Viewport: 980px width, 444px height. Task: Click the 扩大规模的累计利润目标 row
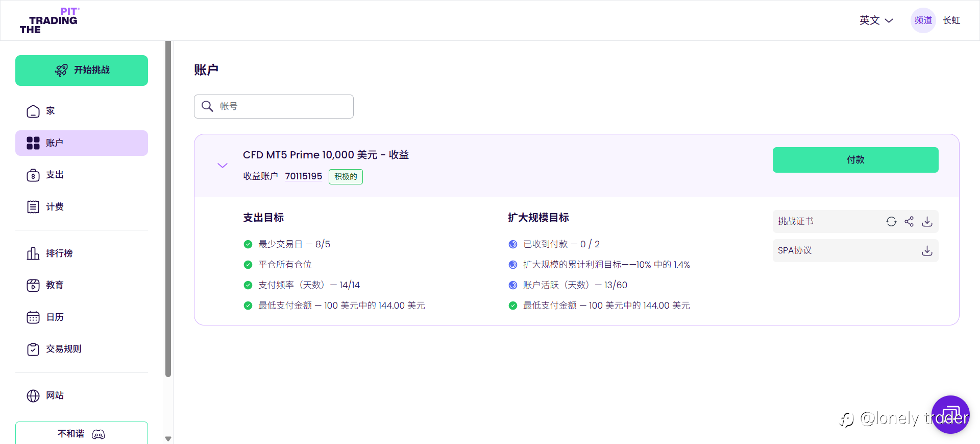(599, 265)
